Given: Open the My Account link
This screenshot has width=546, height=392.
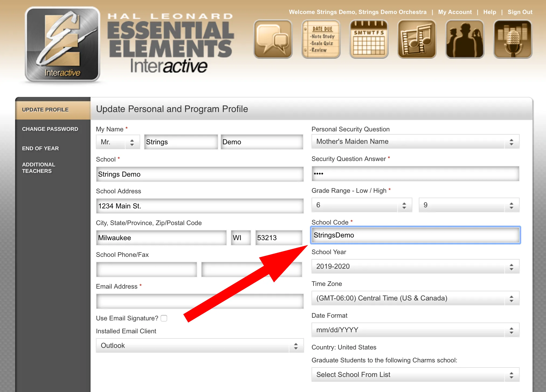Looking at the screenshot, I should click(x=455, y=12).
